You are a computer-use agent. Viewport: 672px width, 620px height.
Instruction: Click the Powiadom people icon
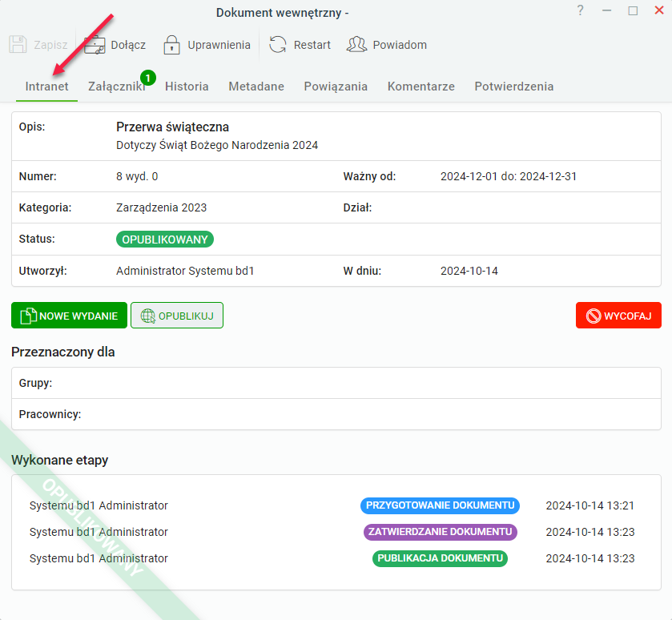tap(356, 45)
